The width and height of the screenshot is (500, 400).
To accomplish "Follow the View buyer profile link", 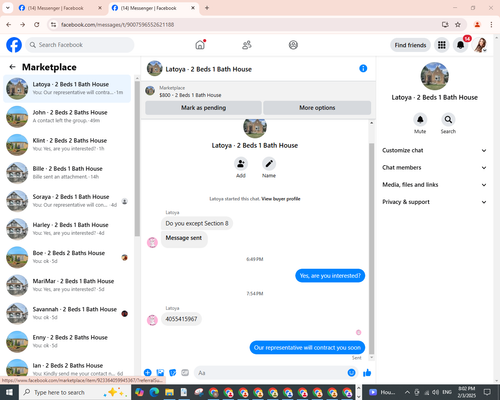I will coord(281,199).
